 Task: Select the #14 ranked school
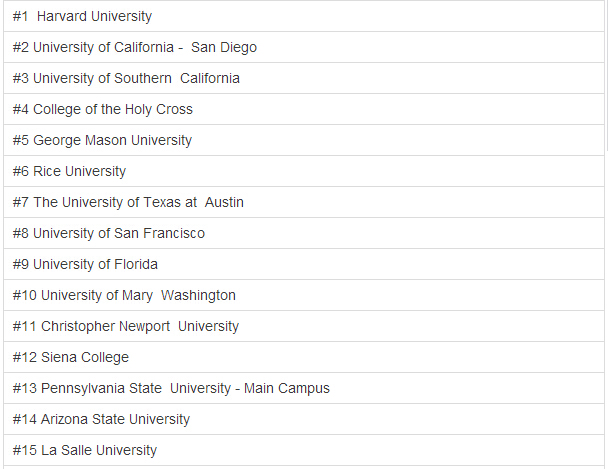(x=101, y=419)
